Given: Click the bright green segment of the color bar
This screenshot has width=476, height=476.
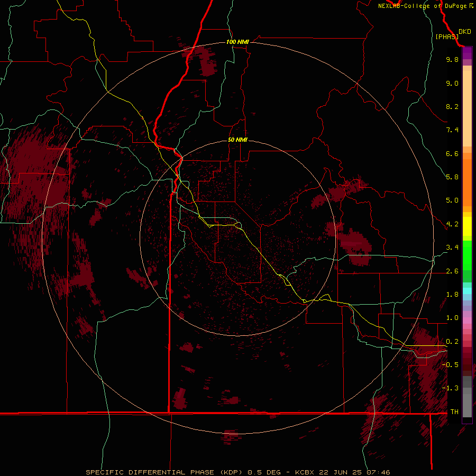Looking at the screenshot, I should [467, 255].
